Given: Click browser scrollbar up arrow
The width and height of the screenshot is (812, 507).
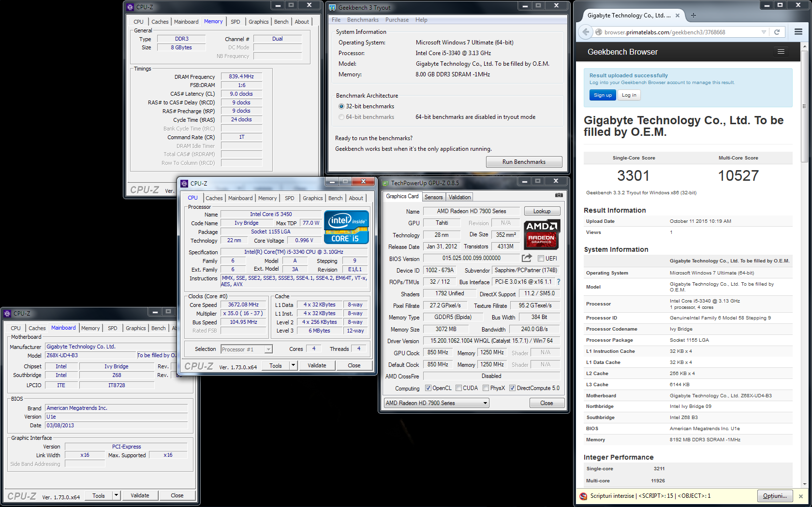Looking at the screenshot, I should click(x=804, y=46).
